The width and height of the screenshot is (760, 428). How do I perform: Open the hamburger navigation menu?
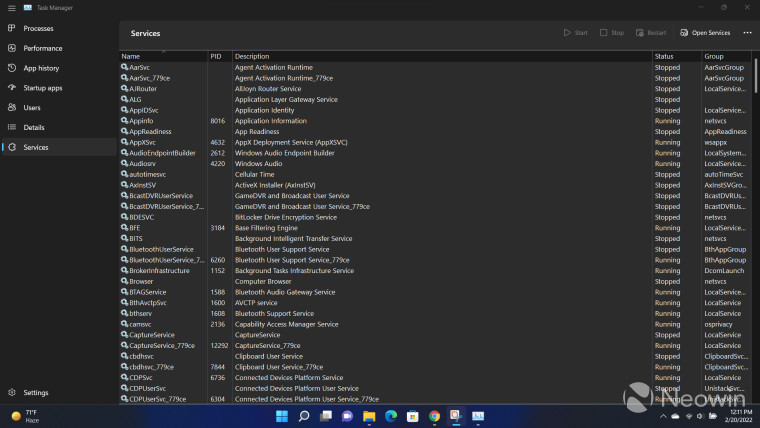pos(12,8)
